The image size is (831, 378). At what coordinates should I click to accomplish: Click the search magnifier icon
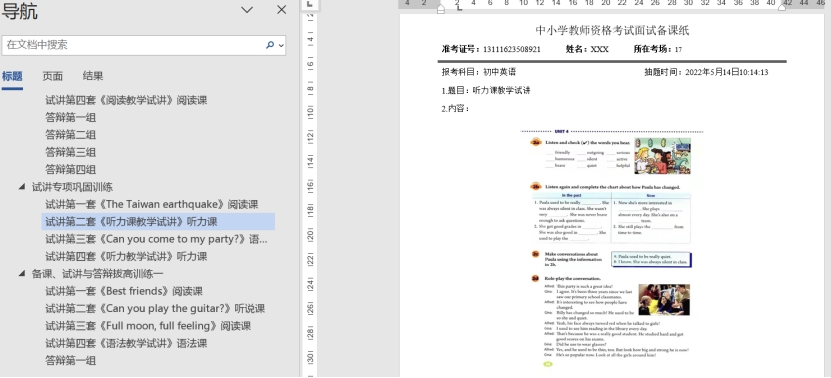click(270, 45)
